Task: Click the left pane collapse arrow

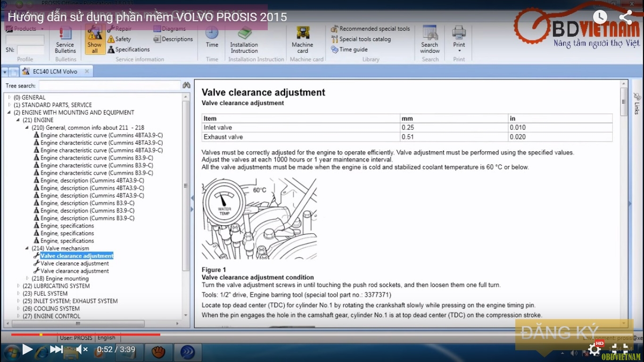Action: point(192,198)
